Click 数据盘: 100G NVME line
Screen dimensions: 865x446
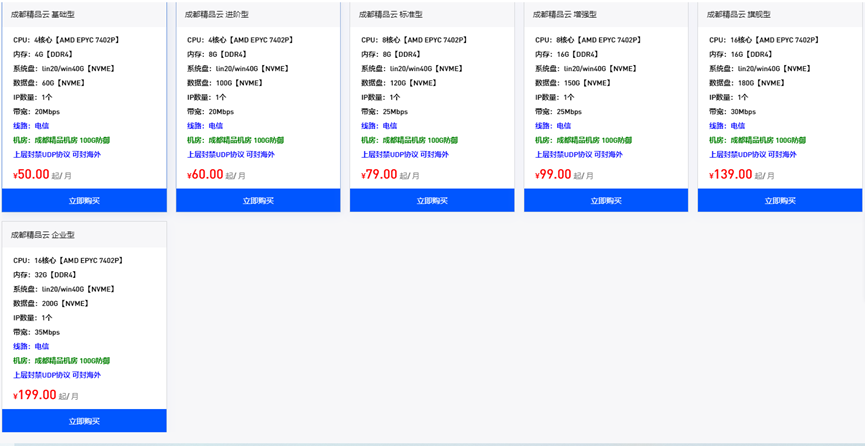pos(225,83)
